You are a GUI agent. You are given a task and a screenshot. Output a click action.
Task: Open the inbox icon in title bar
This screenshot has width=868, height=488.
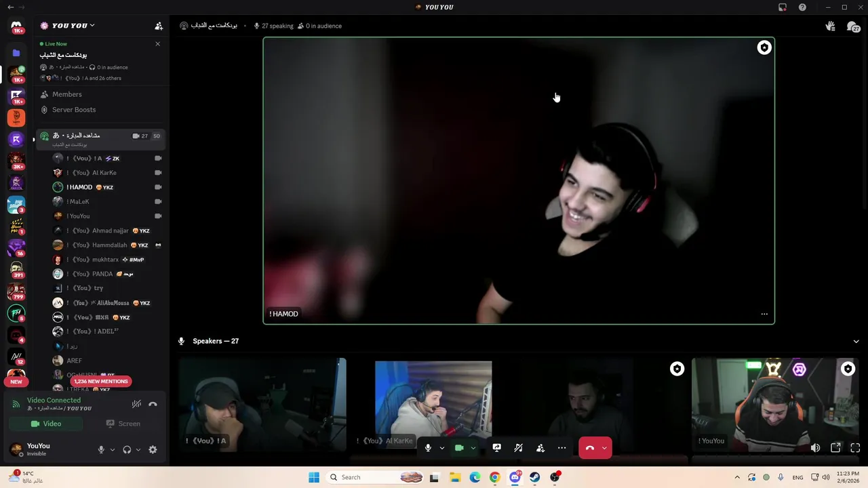click(x=783, y=7)
